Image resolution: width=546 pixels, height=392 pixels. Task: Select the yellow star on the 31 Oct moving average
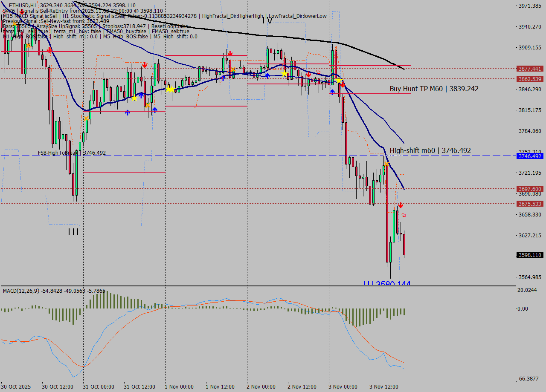134,98
